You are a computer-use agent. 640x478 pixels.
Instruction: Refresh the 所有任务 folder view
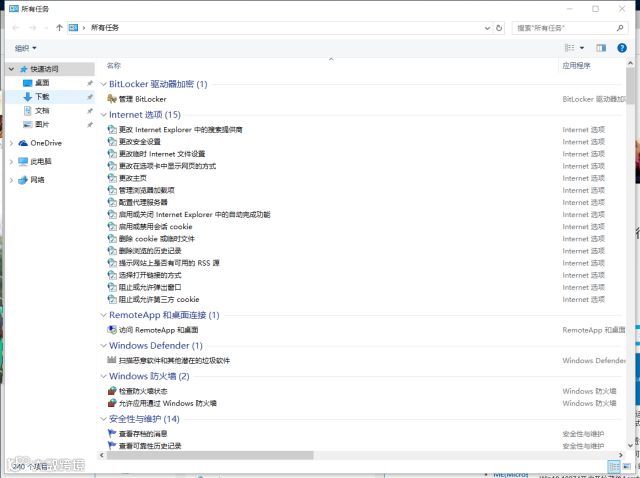tap(499, 28)
